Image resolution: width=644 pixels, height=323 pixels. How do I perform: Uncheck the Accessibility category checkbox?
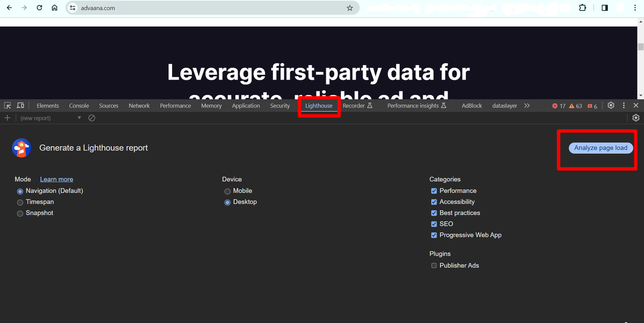(434, 202)
